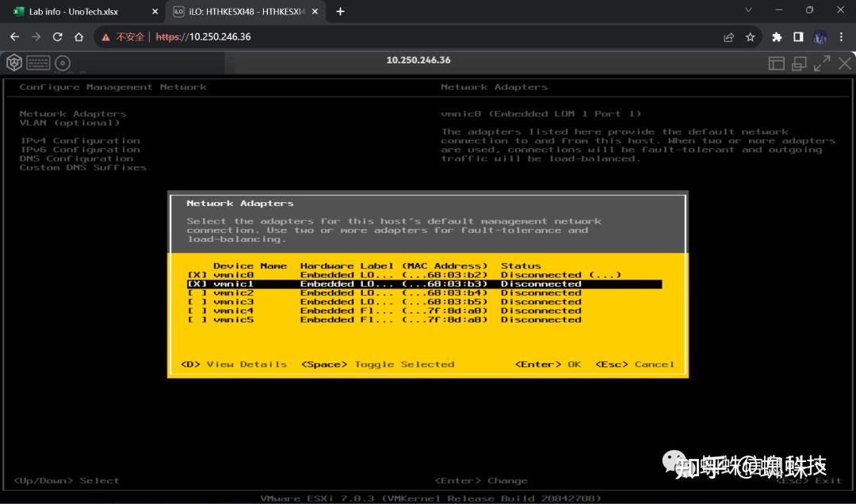
Task: Open the virtual keyboard in iLO console toolbar
Action: coord(38,63)
